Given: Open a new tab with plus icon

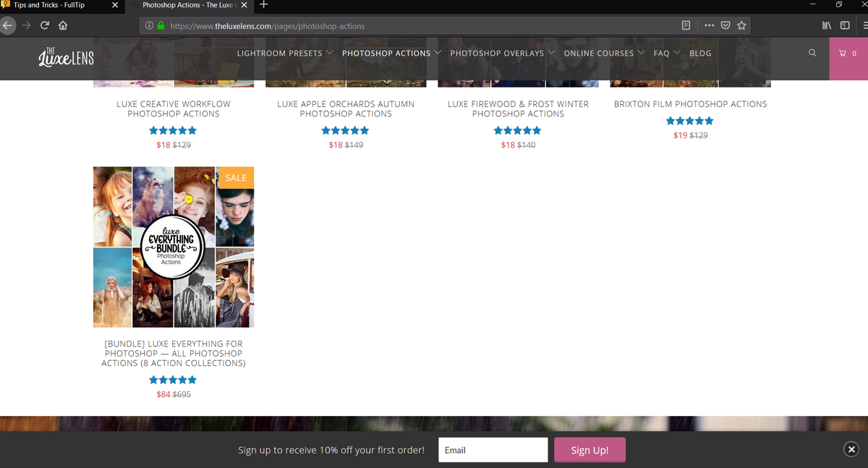Looking at the screenshot, I should 264,5.
